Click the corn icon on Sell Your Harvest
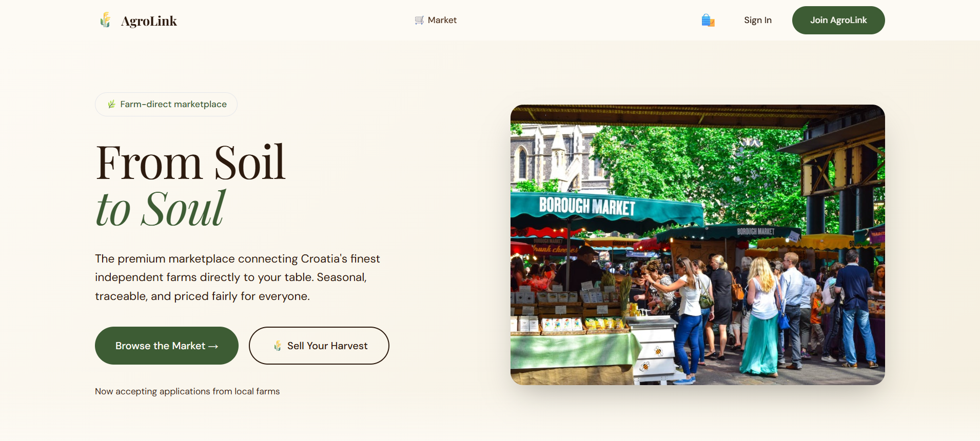Image resolution: width=980 pixels, height=441 pixels. 278,346
